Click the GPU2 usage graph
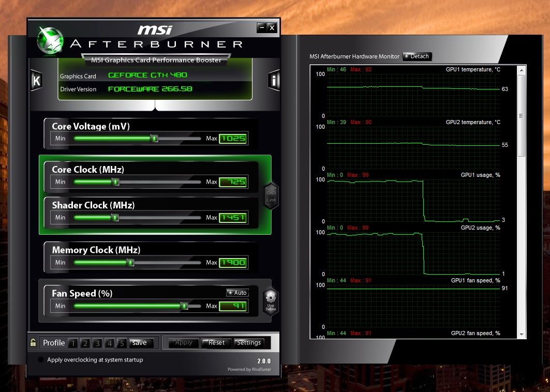The image size is (550, 392). [x=413, y=253]
